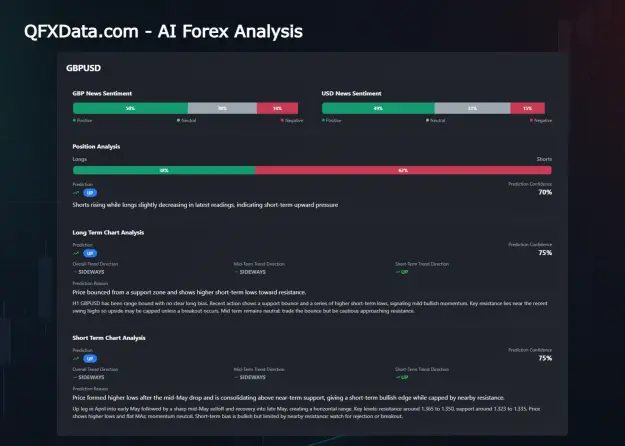Screen dimensions: 625x446
Task: Click green positive segment of GBP News Sentiment bar
Action: [x=130, y=108]
